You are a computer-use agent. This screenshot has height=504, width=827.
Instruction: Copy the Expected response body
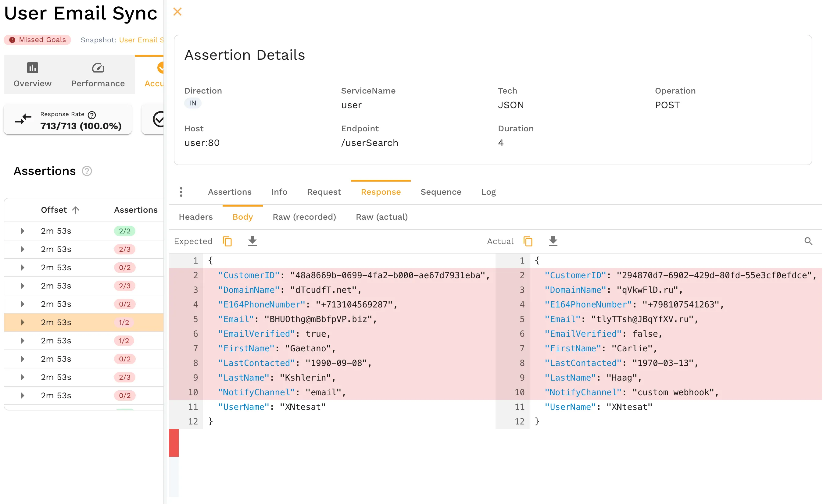(227, 241)
